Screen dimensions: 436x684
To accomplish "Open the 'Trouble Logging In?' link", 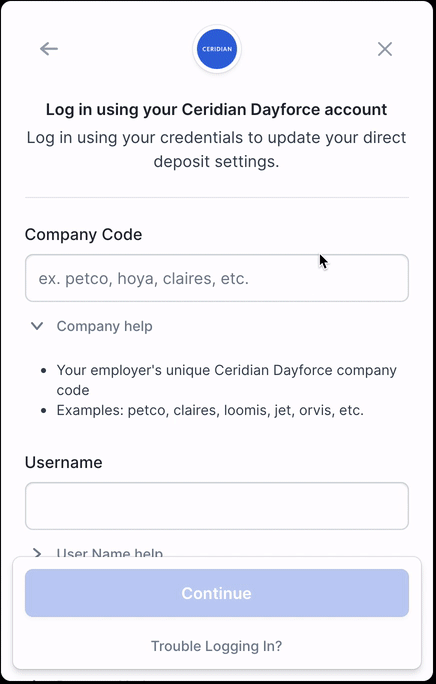I will point(216,646).
